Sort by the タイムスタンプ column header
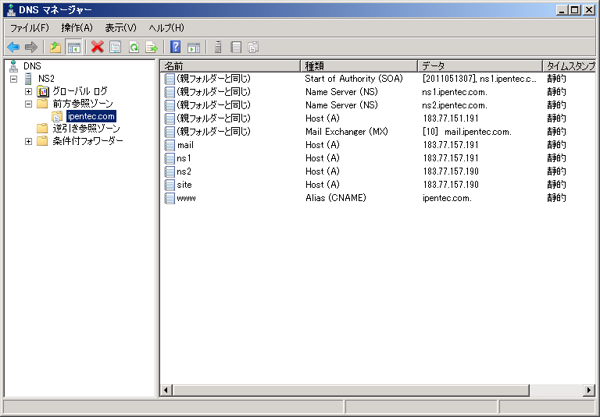Image resolution: width=600 pixels, height=417 pixels. (x=569, y=66)
